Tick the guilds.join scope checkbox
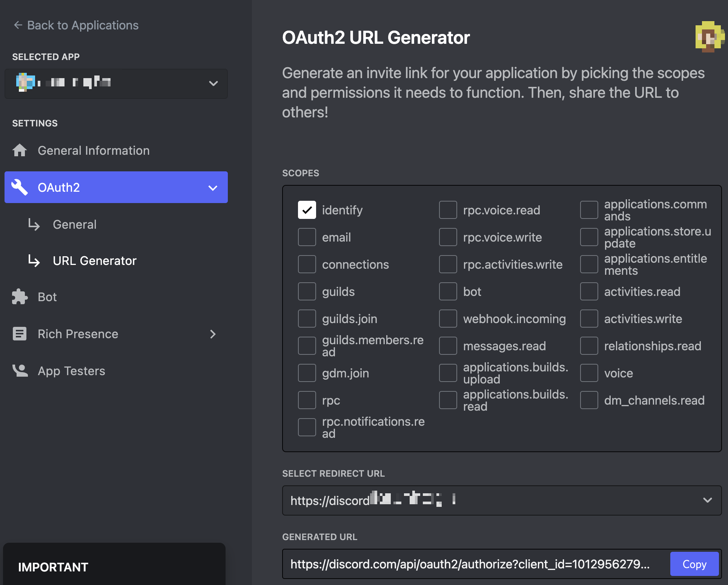This screenshot has height=585, width=728. [x=307, y=319]
